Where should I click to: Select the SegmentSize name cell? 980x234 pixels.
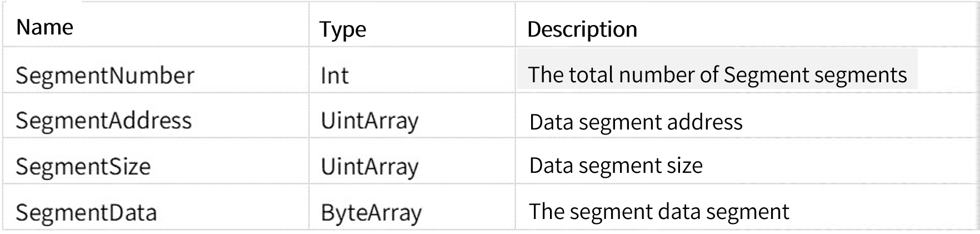83,166
